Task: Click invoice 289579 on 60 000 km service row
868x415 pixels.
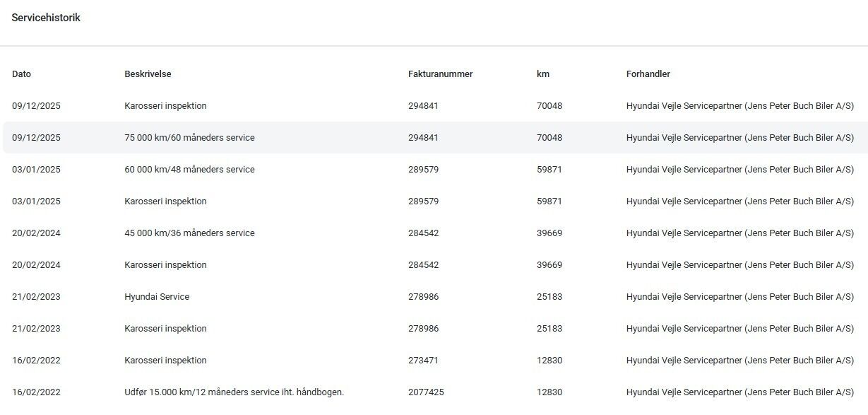Action: (423, 170)
